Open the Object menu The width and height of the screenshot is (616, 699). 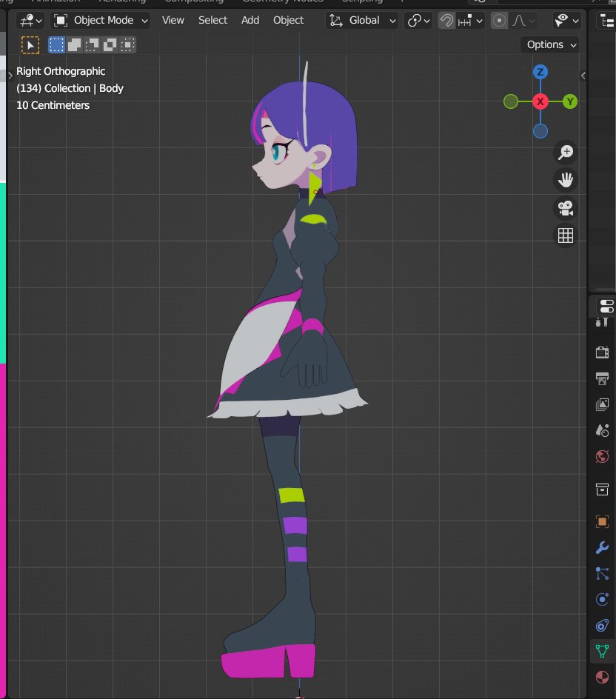click(288, 20)
